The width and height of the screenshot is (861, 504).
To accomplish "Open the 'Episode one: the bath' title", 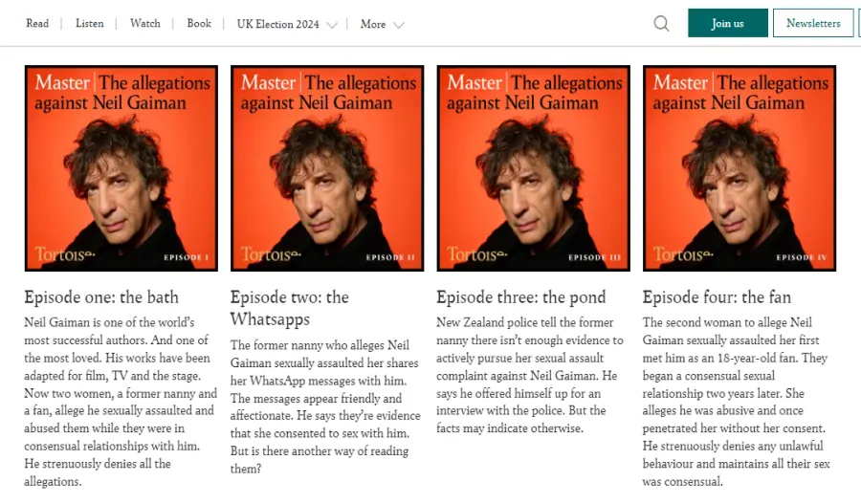I will click(101, 297).
